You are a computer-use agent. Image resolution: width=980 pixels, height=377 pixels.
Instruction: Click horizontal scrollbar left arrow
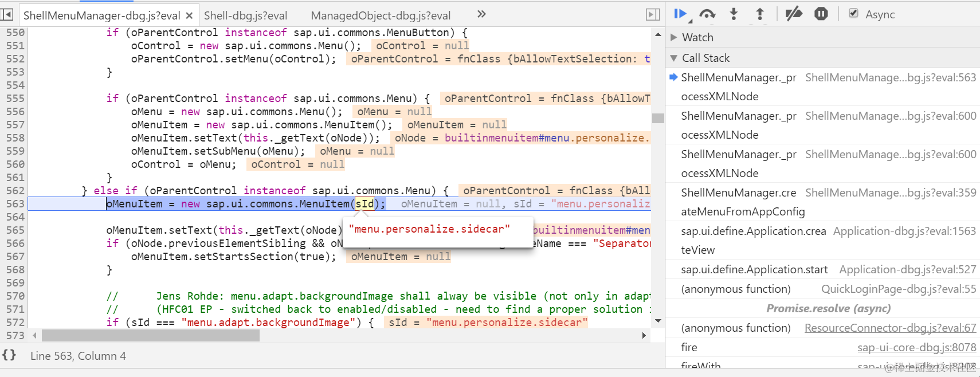pos(34,336)
